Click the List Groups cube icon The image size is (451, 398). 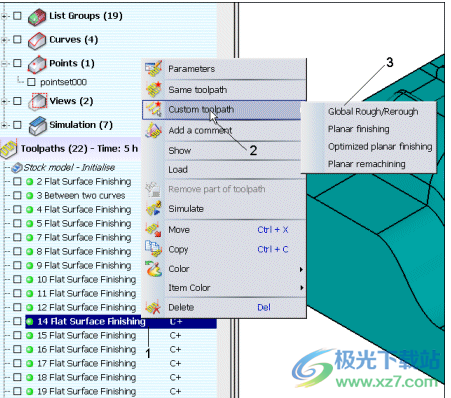pyautogui.click(x=37, y=16)
